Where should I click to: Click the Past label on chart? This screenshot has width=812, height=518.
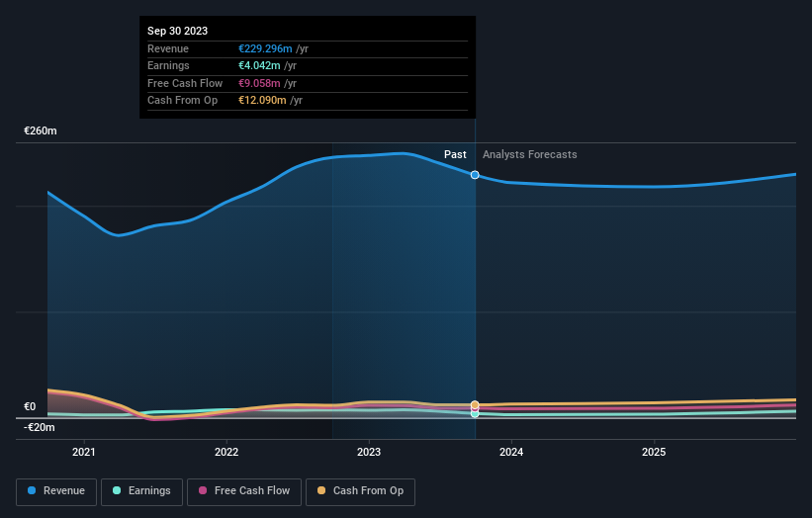455,154
